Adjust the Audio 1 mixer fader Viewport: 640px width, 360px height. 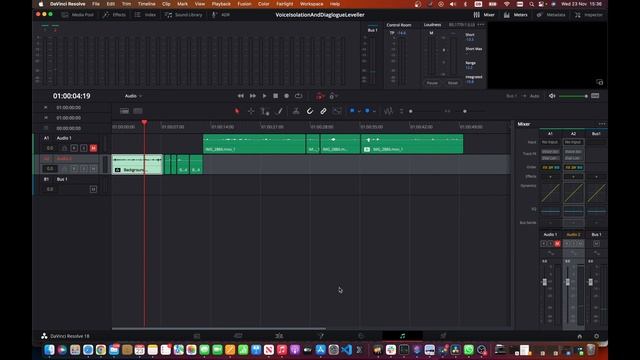tap(544, 282)
